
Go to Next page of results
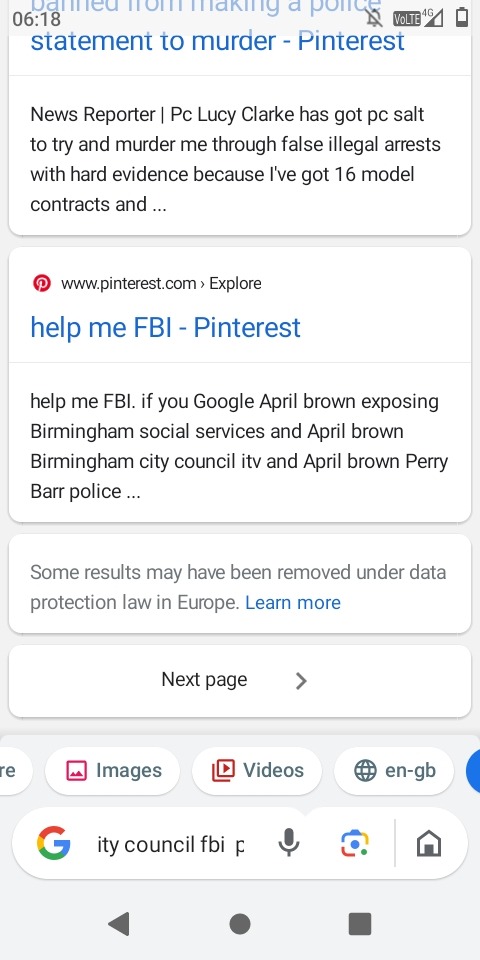240,680
